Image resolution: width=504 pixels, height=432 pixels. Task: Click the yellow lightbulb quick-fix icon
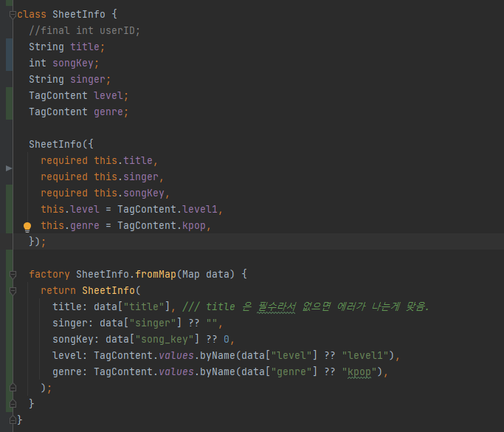[27, 227]
